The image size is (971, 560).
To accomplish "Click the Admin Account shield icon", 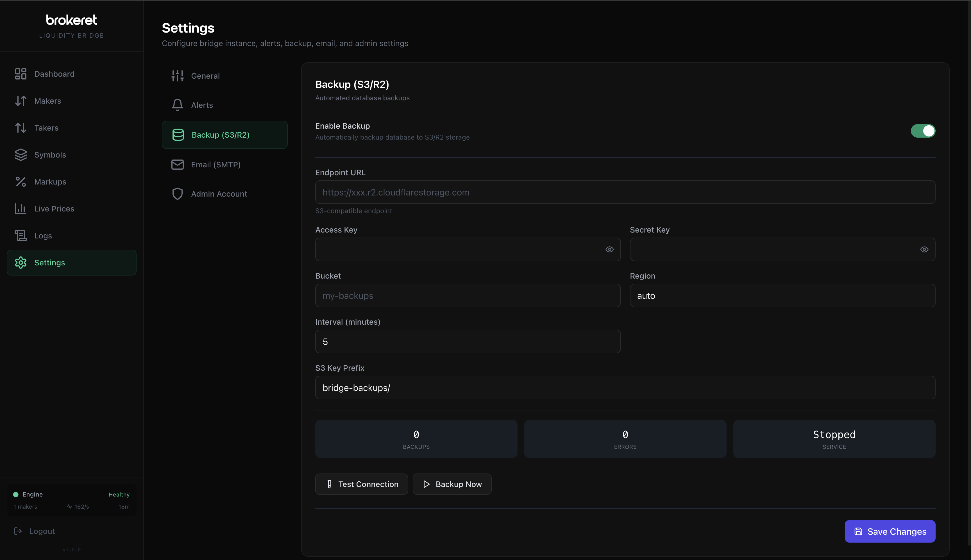I will 177,194.
